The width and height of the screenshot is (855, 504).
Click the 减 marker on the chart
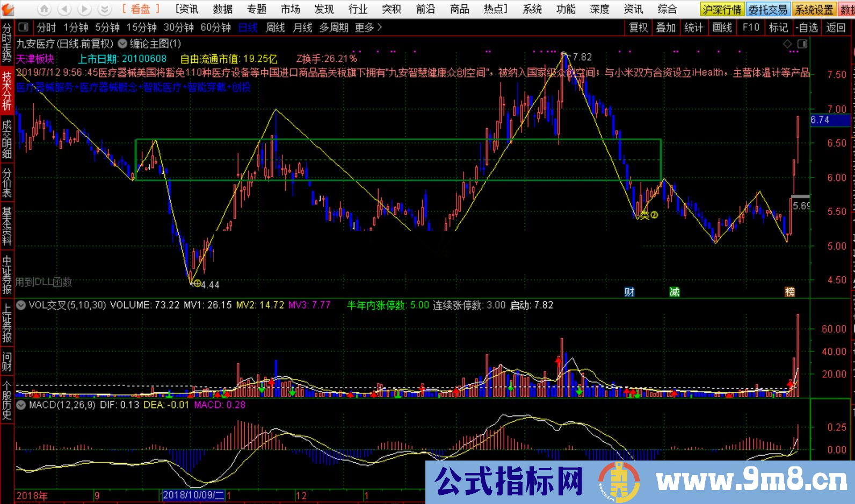(x=675, y=291)
